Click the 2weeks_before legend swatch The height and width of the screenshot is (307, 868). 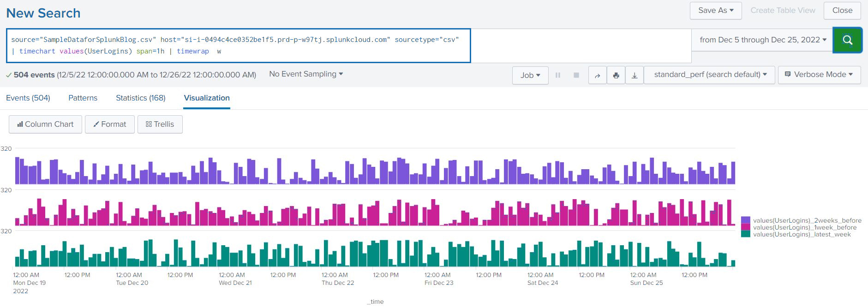coord(745,220)
